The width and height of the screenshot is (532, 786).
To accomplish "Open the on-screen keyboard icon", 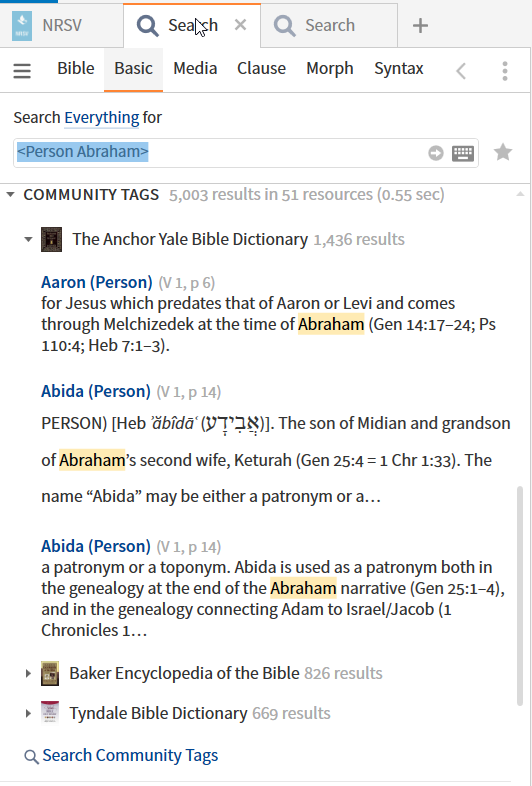I will pyautogui.click(x=463, y=153).
